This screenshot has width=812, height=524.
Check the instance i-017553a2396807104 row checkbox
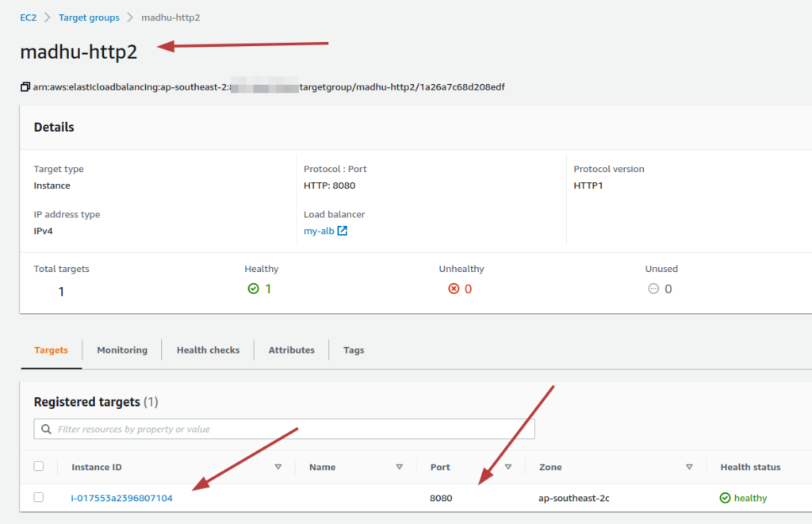(39, 498)
